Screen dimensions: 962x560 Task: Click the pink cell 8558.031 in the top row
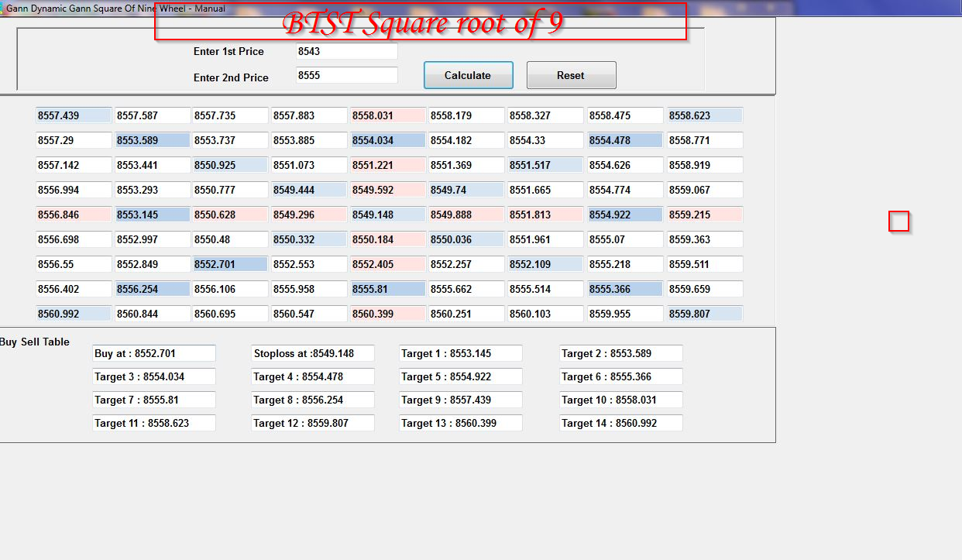tap(387, 115)
